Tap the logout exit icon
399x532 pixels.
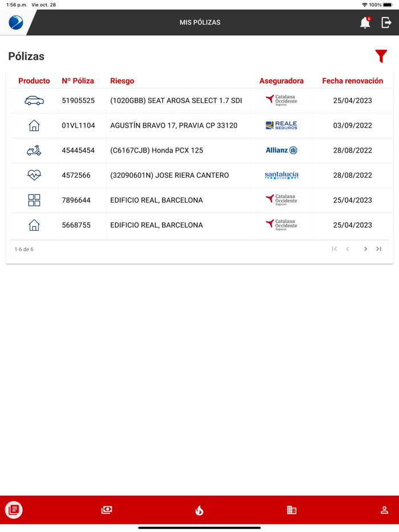pyautogui.click(x=386, y=23)
